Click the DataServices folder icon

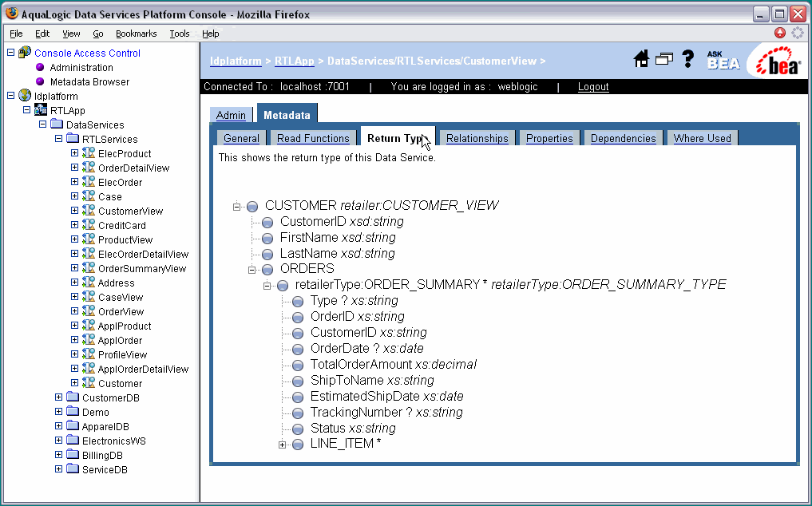click(x=57, y=125)
